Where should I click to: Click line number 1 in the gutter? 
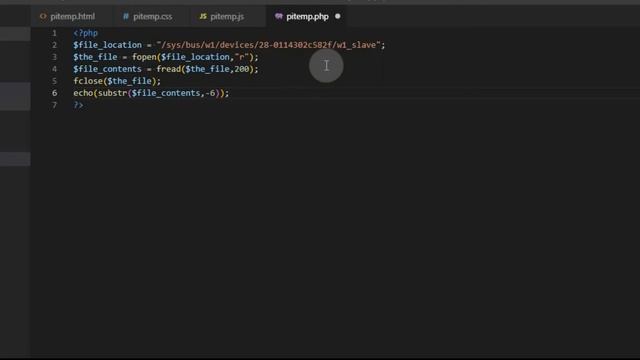54,33
